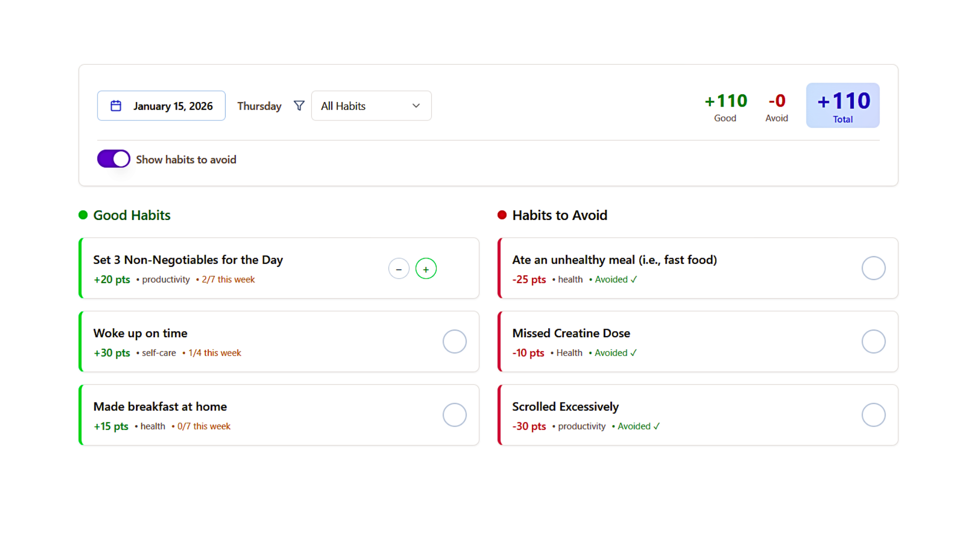The height and width of the screenshot is (551, 980).
Task: Click the red dot beside Habits to Avoid
Action: [x=502, y=215]
